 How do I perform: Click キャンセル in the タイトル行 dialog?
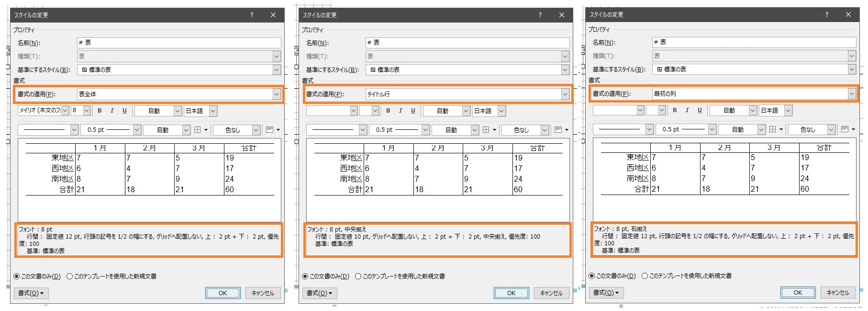[x=551, y=293]
